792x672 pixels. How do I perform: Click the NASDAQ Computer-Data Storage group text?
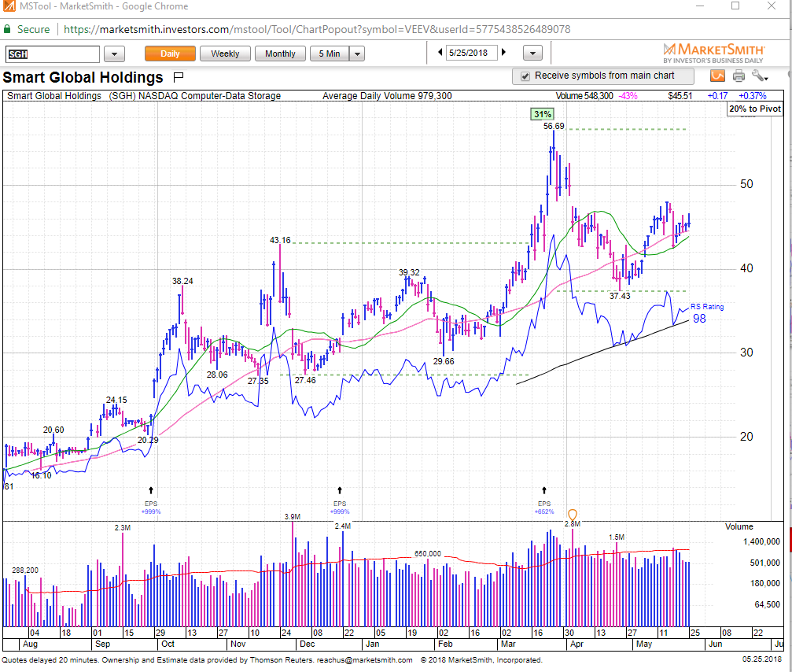pos(210,95)
